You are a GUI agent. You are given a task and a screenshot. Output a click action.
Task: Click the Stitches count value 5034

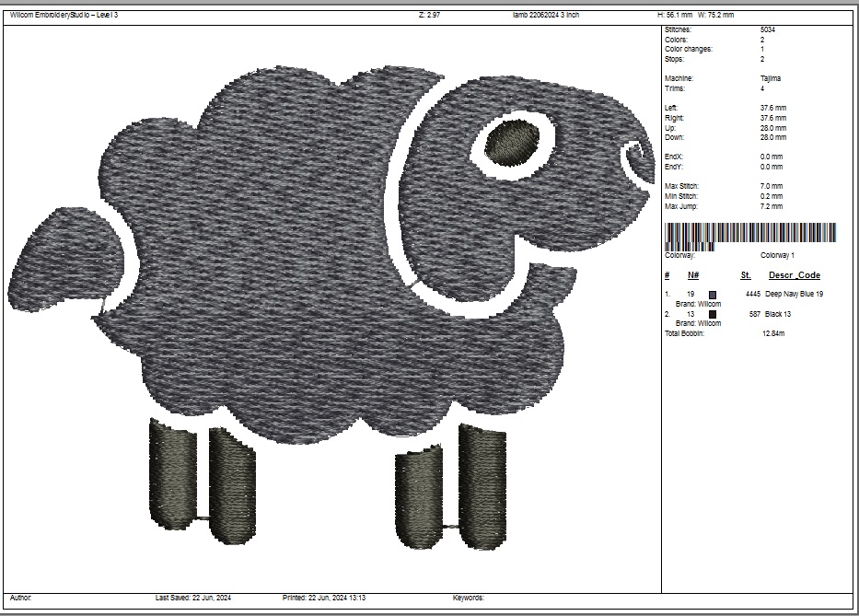coord(768,30)
